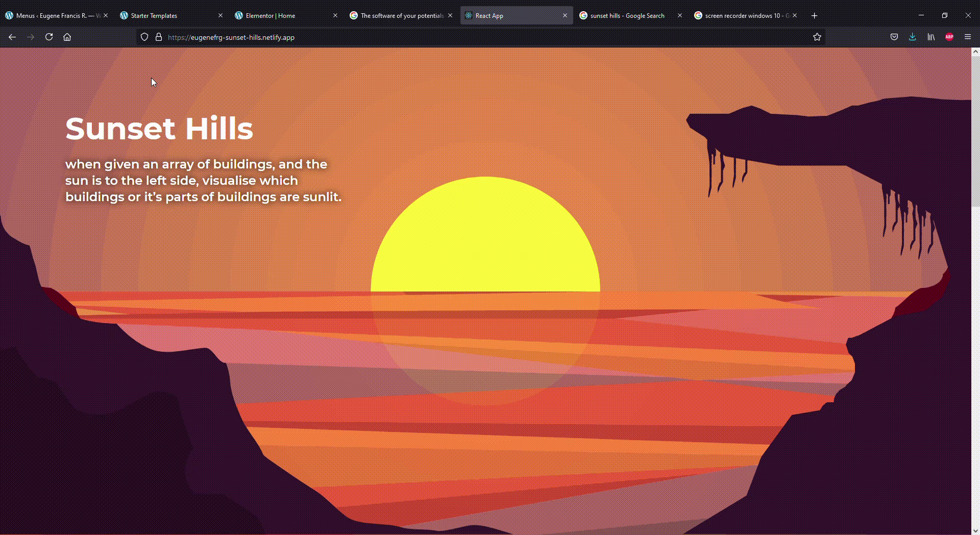Open the Library sidebar icon
The height and width of the screenshot is (535, 980).
click(931, 37)
